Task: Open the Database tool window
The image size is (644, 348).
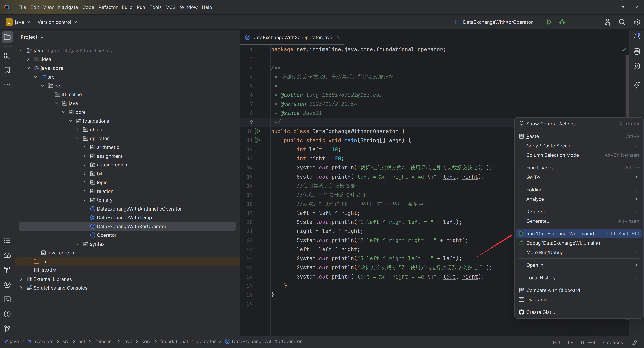Action: [x=637, y=51]
